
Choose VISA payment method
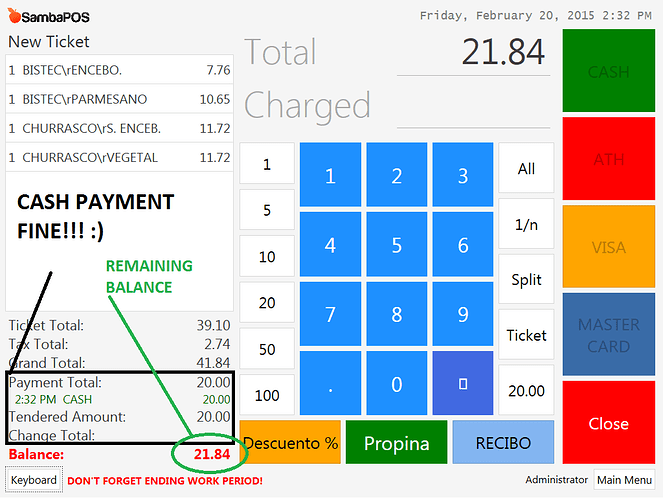pos(608,246)
